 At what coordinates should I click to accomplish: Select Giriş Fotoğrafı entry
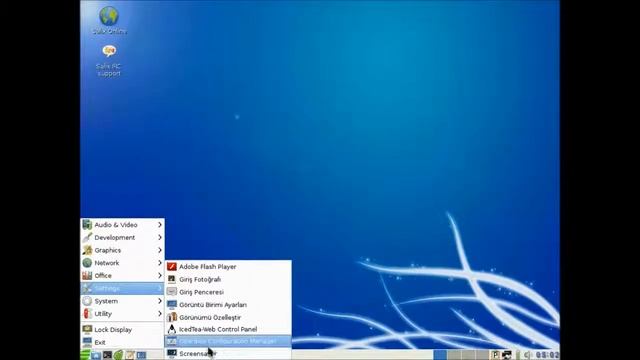tap(228, 279)
